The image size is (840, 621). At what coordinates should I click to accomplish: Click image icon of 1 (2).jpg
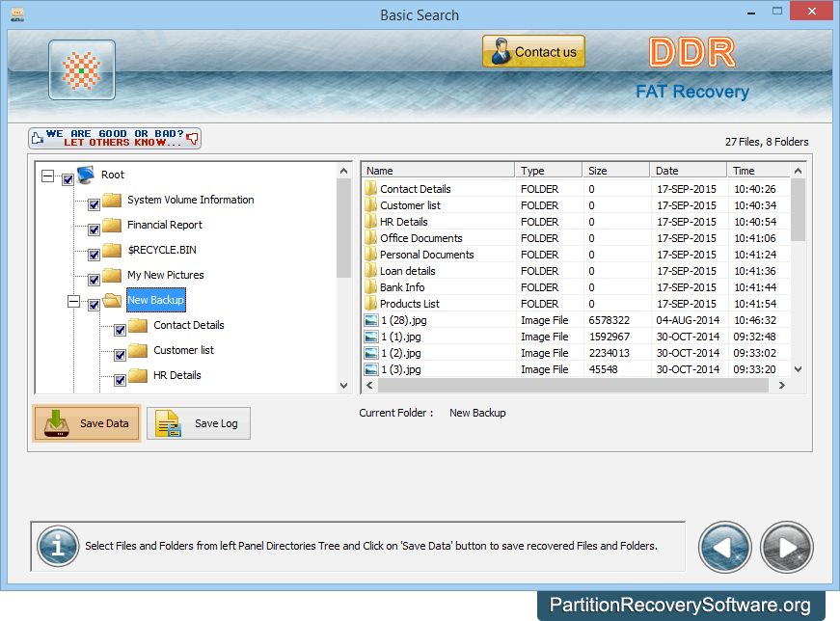(370, 353)
